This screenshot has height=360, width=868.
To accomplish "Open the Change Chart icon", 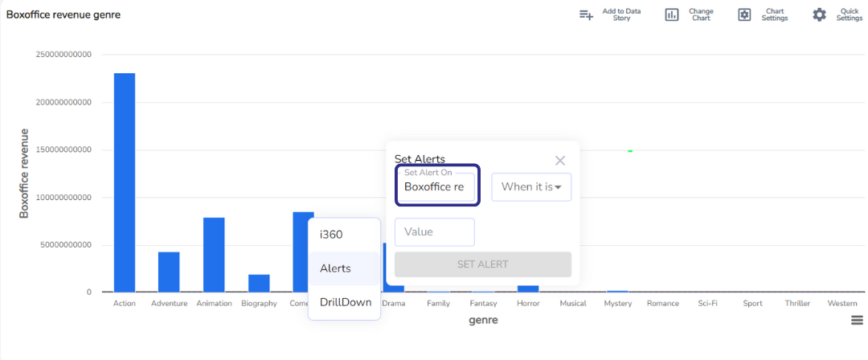I will [671, 15].
